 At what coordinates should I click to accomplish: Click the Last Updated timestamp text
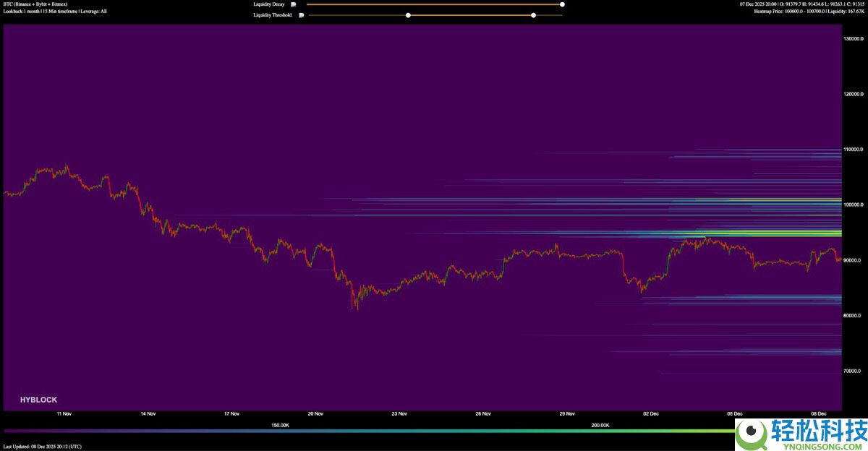tap(42, 447)
